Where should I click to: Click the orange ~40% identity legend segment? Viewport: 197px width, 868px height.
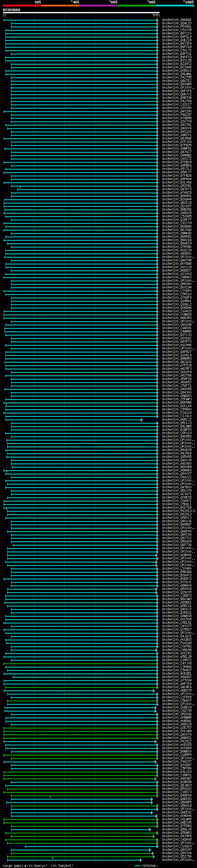pyautogui.click(x=60, y=6)
